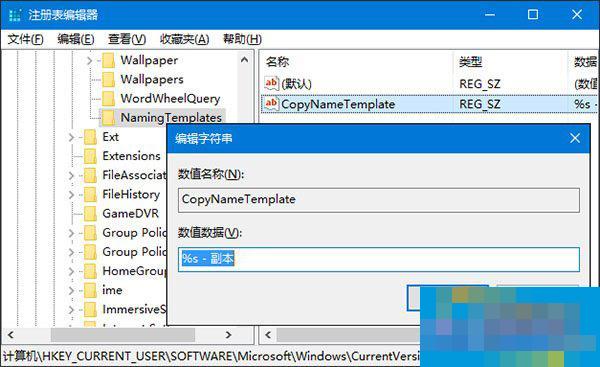Click the 数值名称 field showing CopyNameTemplate

point(379,200)
